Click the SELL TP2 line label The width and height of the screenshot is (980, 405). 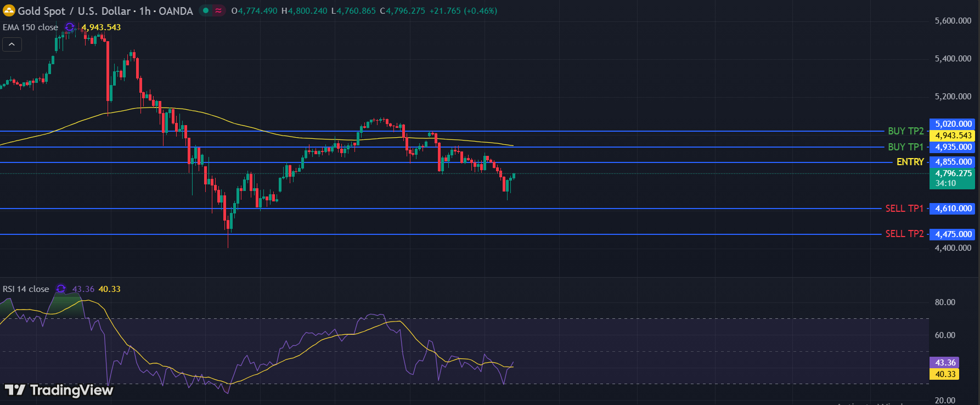point(904,234)
